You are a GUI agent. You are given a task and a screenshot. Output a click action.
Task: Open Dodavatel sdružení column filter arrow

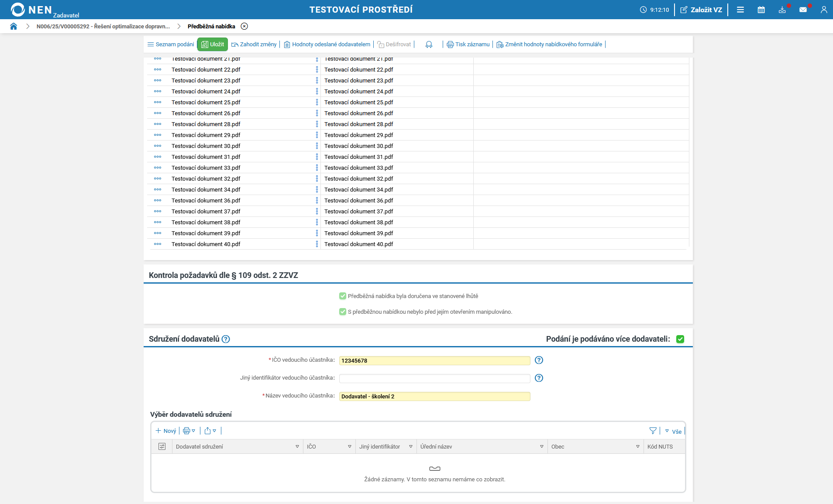tap(297, 446)
